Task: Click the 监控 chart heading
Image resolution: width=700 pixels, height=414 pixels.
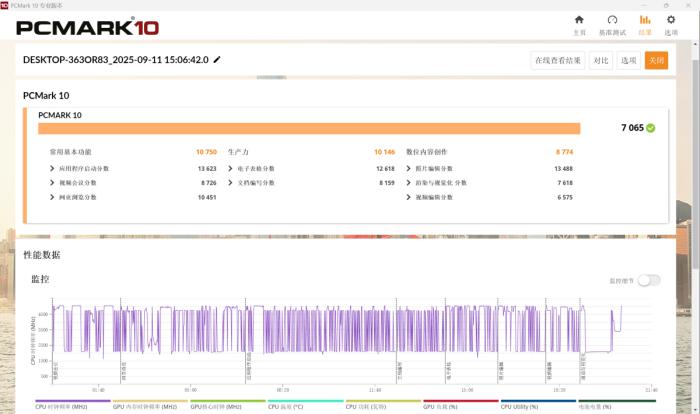Action: pos(40,279)
